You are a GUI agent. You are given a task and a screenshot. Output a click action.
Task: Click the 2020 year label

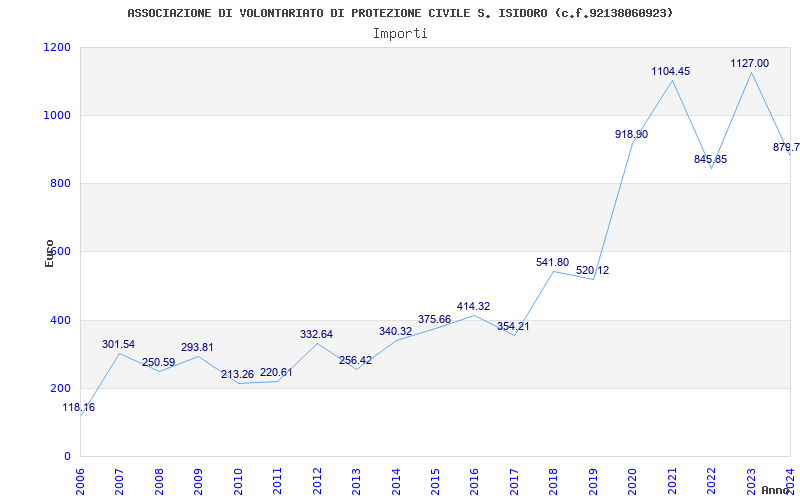pyautogui.click(x=633, y=482)
